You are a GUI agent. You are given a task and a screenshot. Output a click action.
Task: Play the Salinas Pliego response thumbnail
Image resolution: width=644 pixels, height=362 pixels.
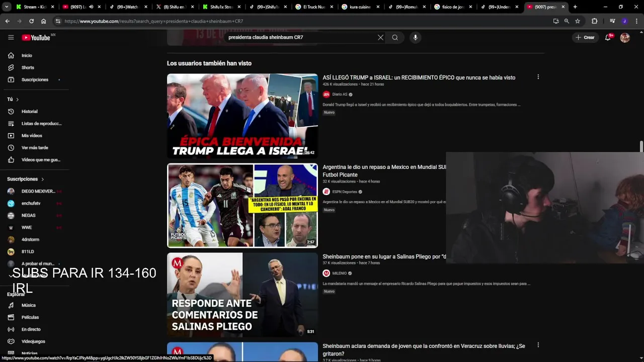(x=243, y=295)
